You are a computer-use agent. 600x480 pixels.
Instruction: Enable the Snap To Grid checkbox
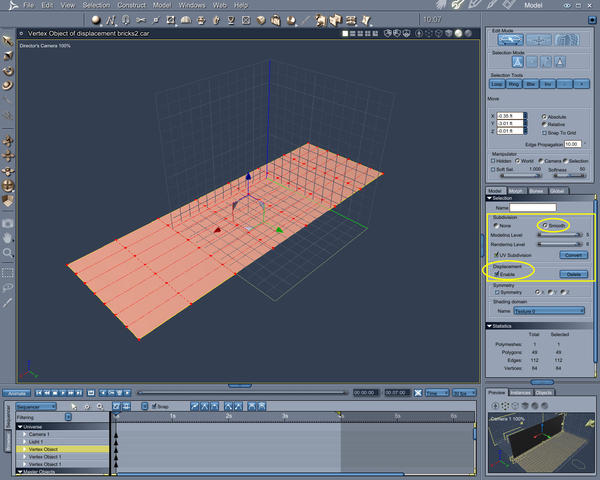pos(543,134)
